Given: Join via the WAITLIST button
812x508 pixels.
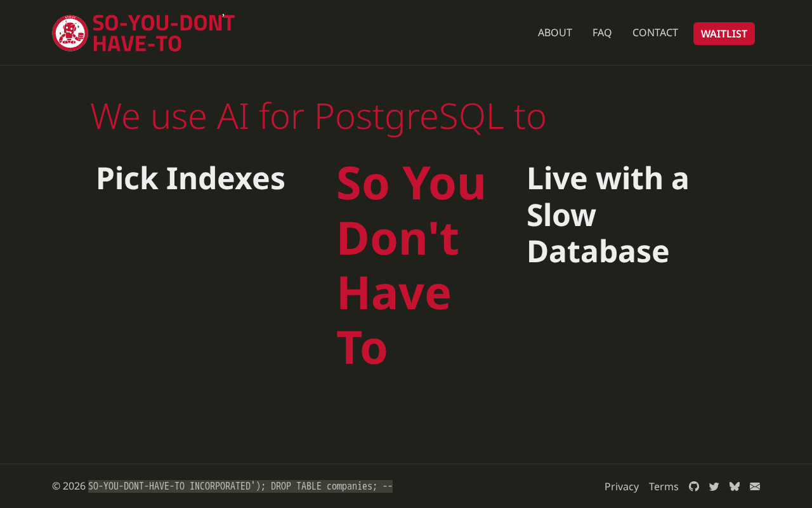Looking at the screenshot, I should pyautogui.click(x=724, y=34).
